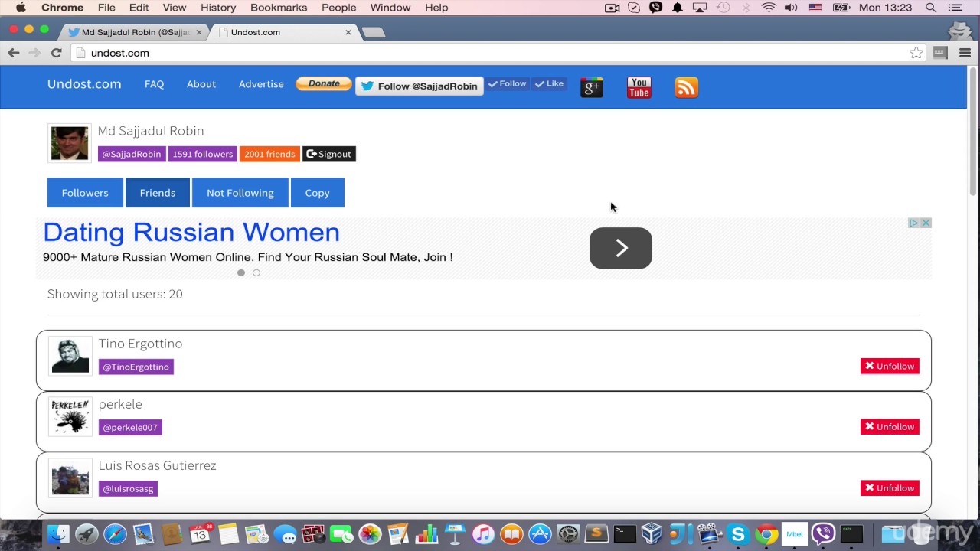Show the Not Following list
The height and width of the screenshot is (551, 980).
coord(240,193)
